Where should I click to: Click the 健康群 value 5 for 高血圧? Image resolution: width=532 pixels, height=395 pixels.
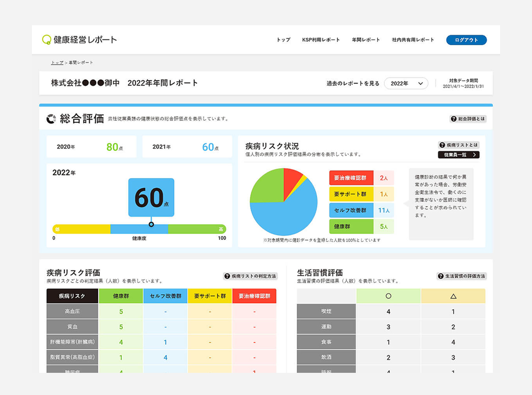coord(121,312)
